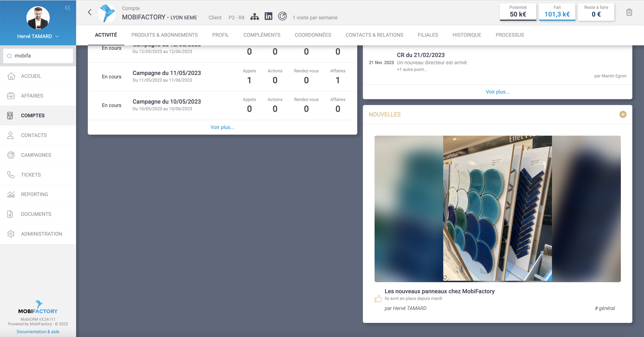Open the CONTACTS & RELATIONS tab

(x=374, y=35)
